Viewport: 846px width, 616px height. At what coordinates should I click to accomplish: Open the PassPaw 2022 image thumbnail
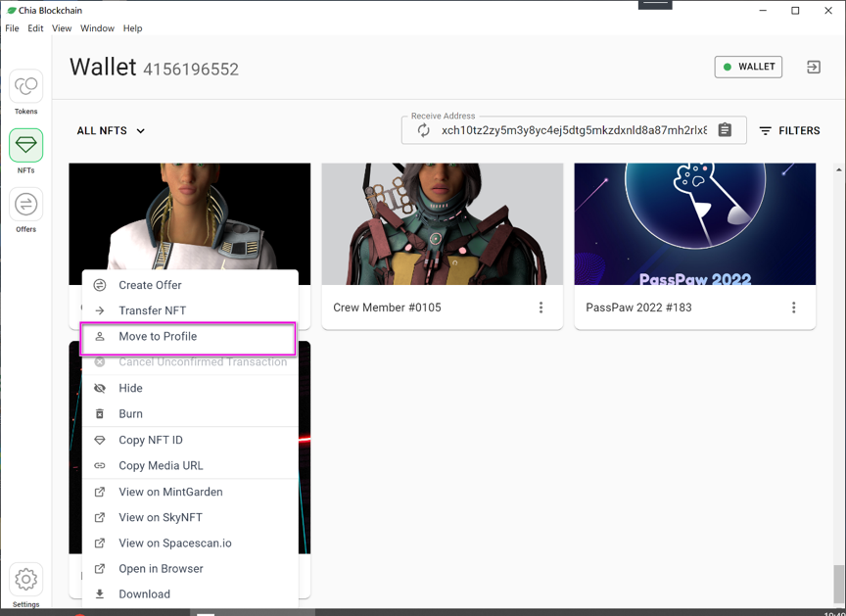tap(695, 224)
